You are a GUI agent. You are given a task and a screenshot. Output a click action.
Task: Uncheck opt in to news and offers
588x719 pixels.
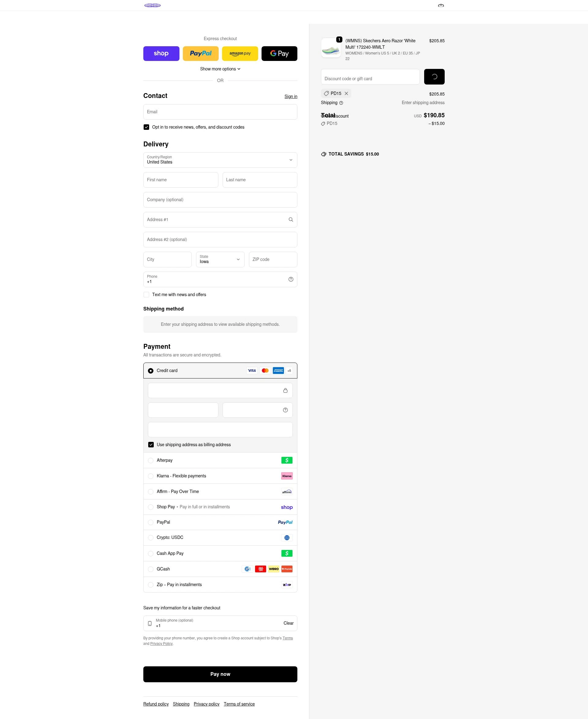146,127
